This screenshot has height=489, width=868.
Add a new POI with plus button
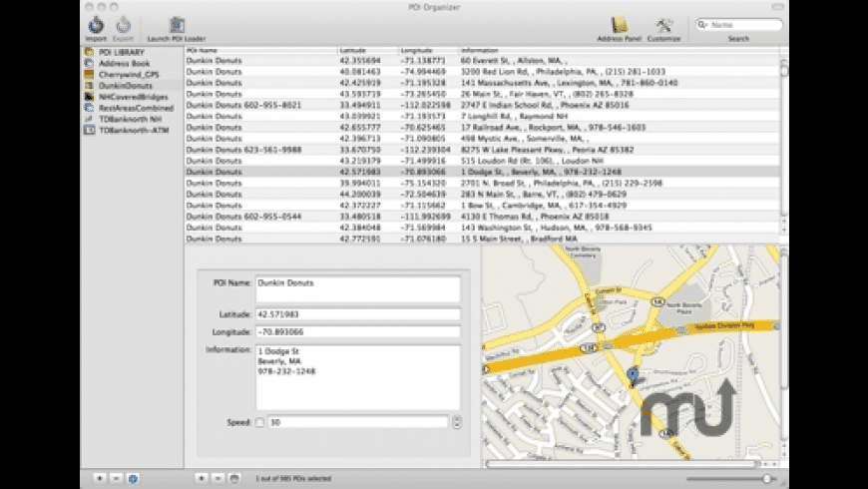[202, 478]
